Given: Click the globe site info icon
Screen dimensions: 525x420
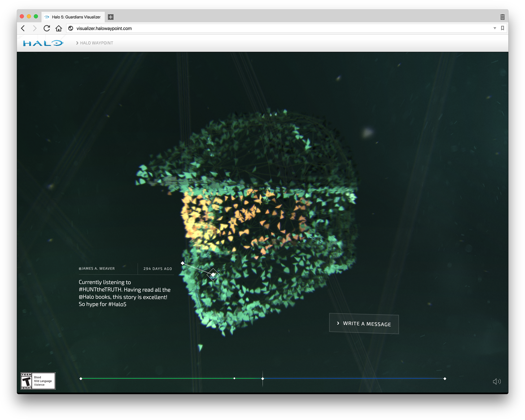Looking at the screenshot, I should pos(71,28).
